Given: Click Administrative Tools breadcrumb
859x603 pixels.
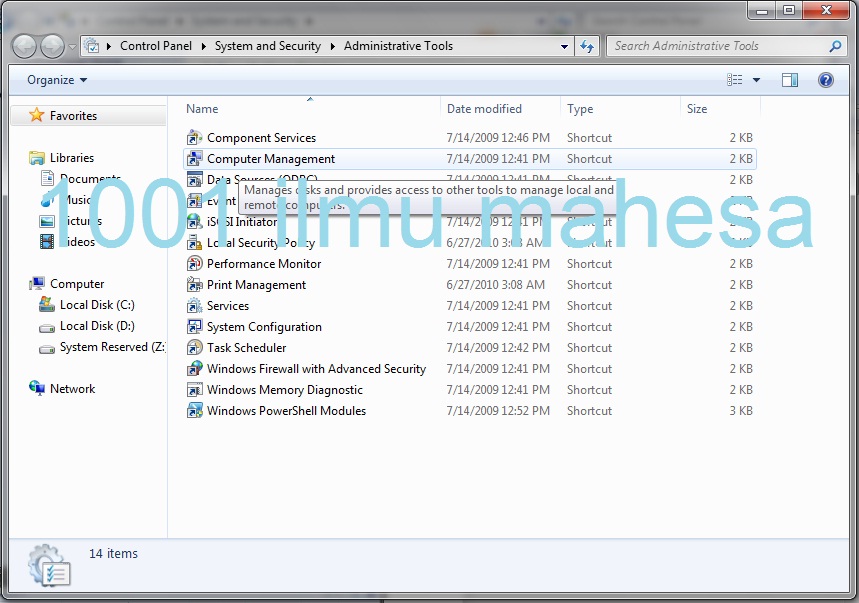Looking at the screenshot, I should [398, 46].
